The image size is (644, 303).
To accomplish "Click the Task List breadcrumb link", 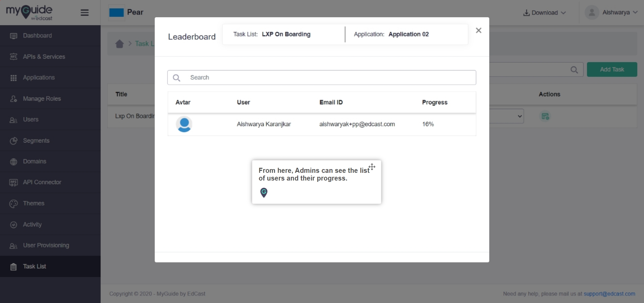I will tap(145, 44).
